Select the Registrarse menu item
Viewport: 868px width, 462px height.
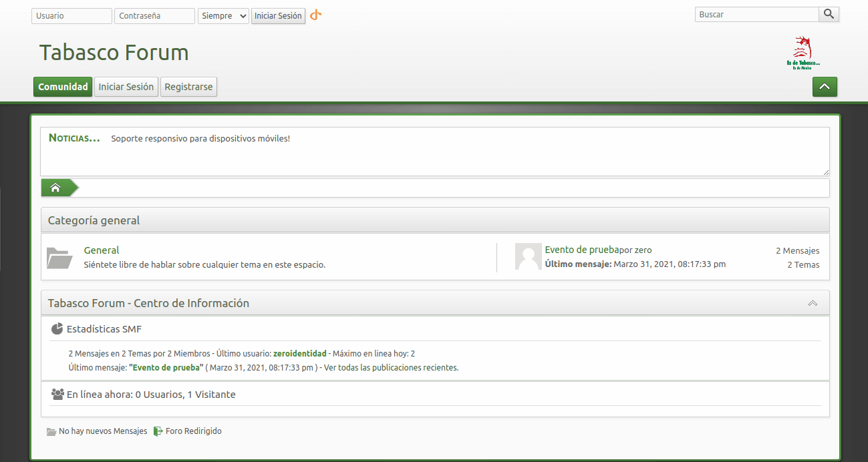tap(188, 87)
